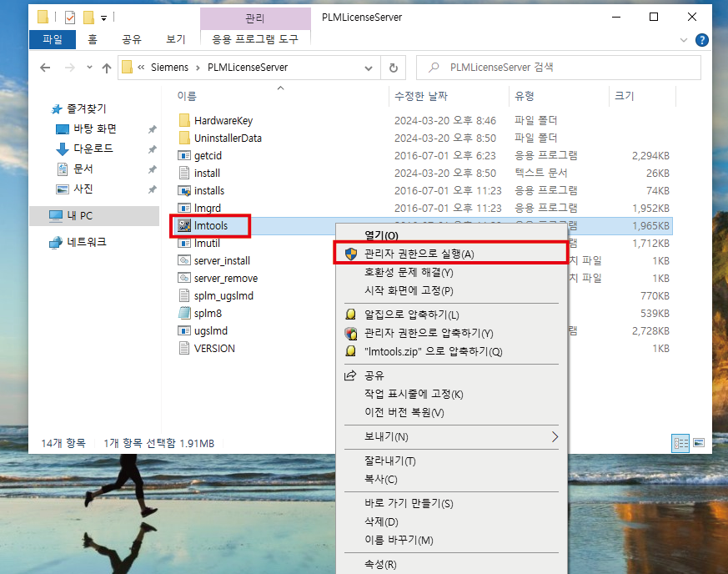Open Explorer help question mark icon
Screen dimensions: 728x574
(702, 40)
